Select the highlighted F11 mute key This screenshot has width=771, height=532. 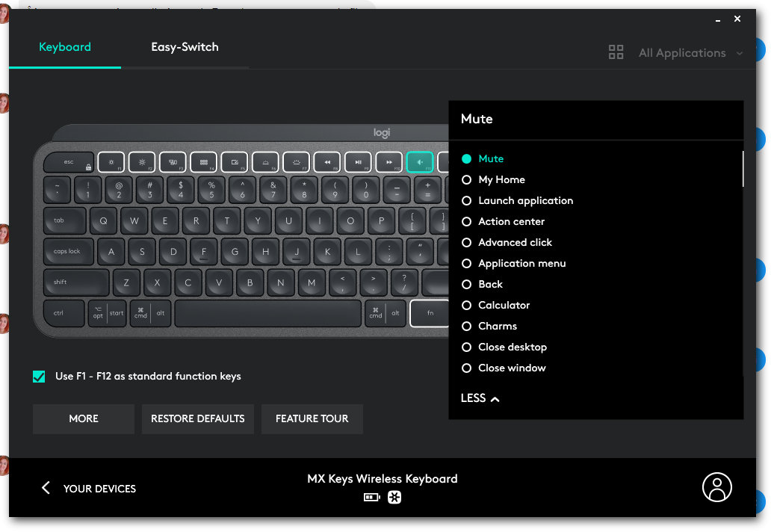pos(420,161)
